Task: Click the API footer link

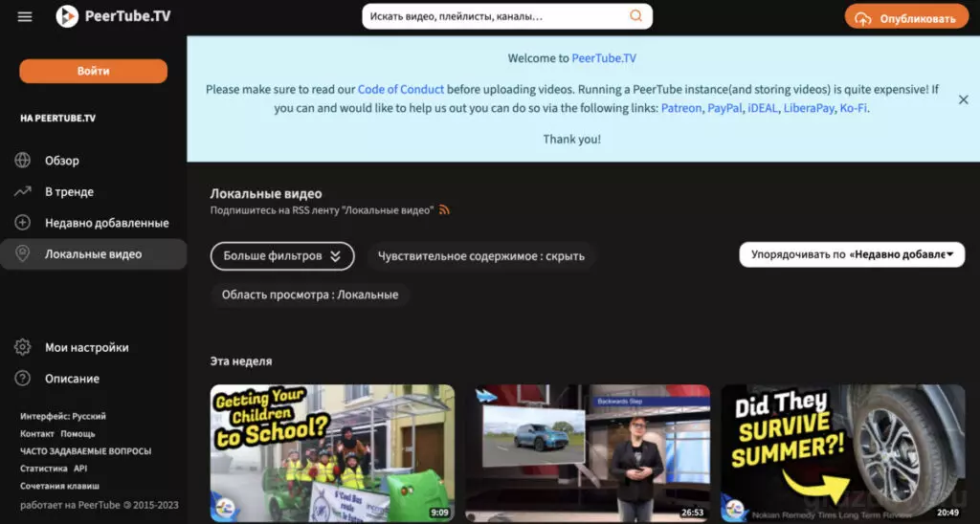Action: (80, 469)
